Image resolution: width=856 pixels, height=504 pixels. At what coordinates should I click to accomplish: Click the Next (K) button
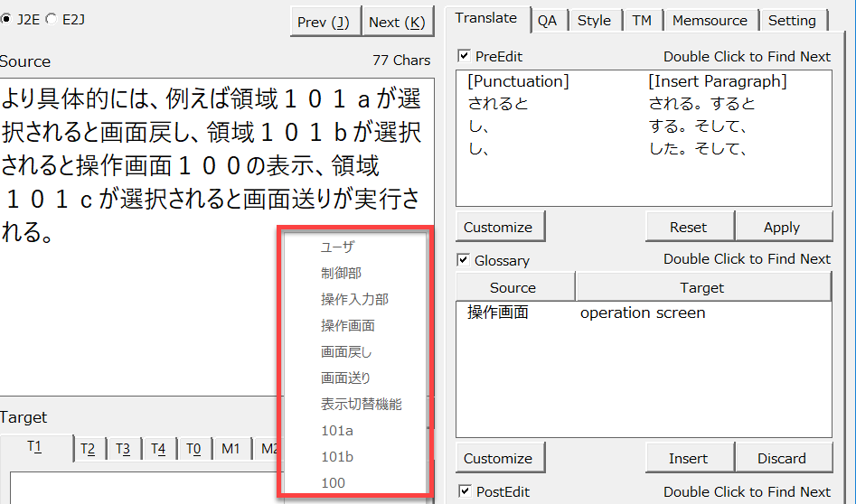[x=398, y=22]
